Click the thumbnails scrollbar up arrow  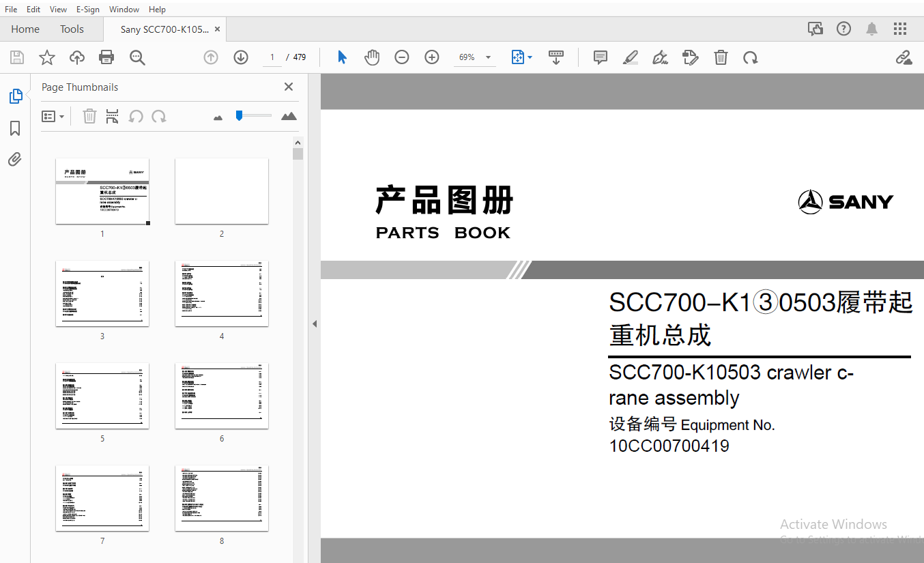(x=298, y=142)
